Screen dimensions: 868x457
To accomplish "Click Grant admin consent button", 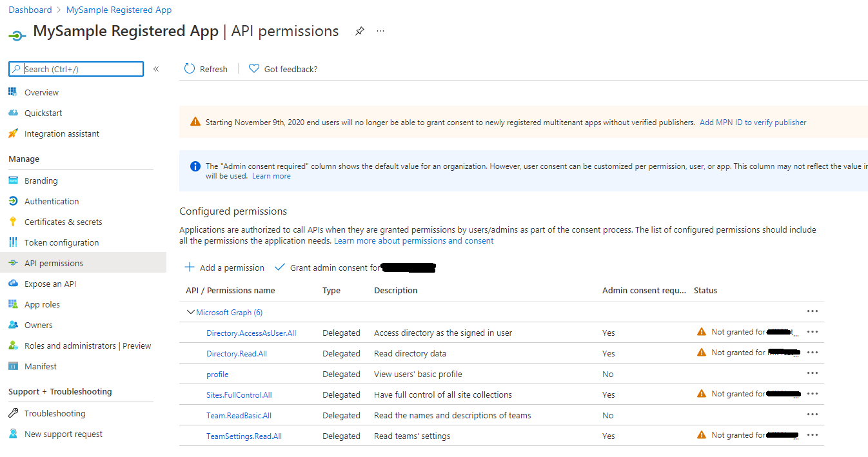I will click(x=355, y=267).
